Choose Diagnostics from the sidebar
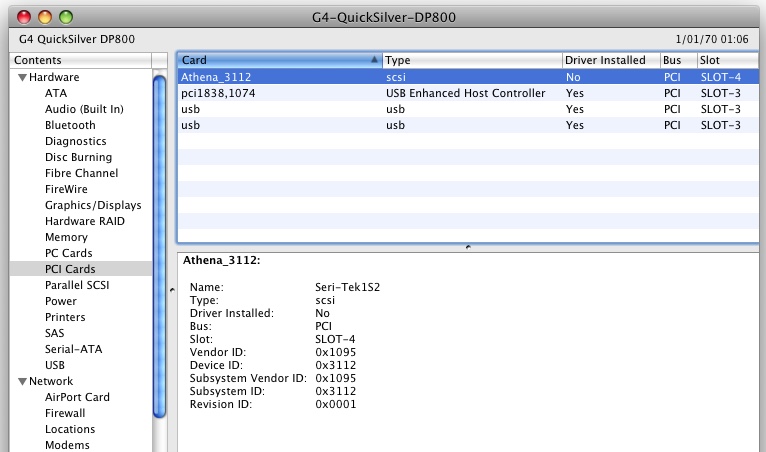 tap(75, 141)
